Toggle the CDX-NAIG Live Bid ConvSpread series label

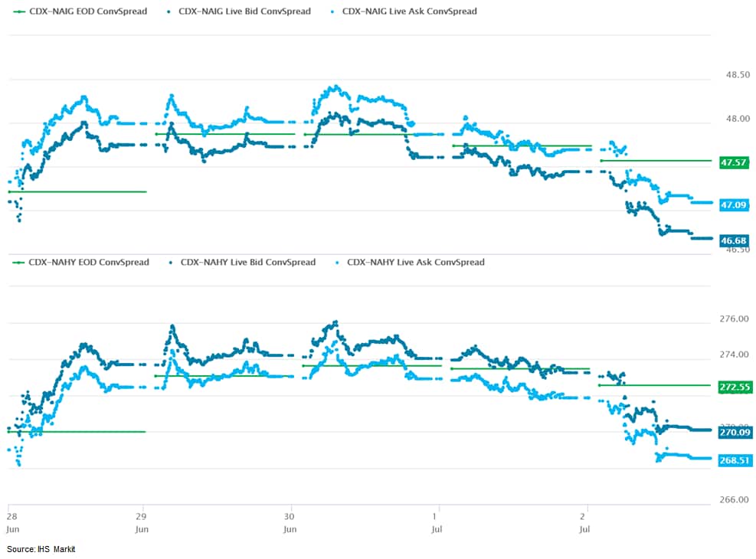(244, 11)
